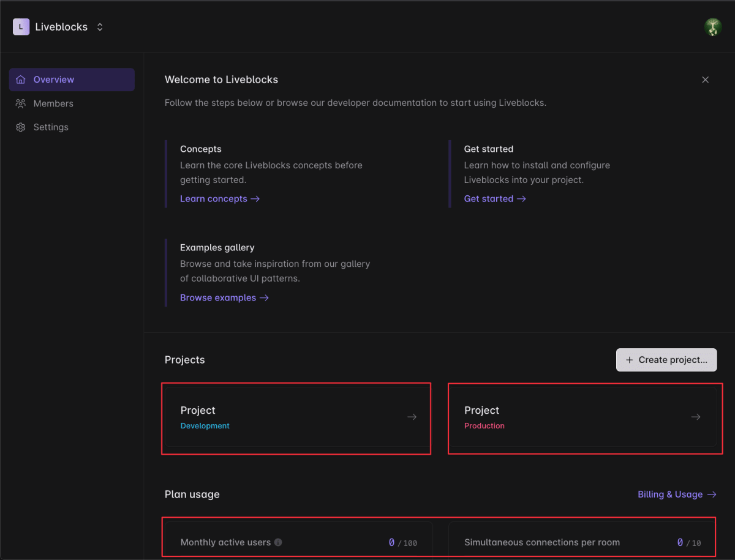Follow the Learn concepts link
This screenshot has height=560, width=735.
pyautogui.click(x=220, y=199)
